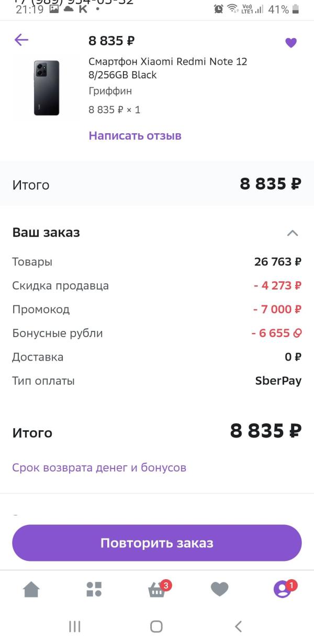Open the Xiaomi Redmi Note 12 product image
The height and width of the screenshot is (644, 314).
tap(47, 88)
